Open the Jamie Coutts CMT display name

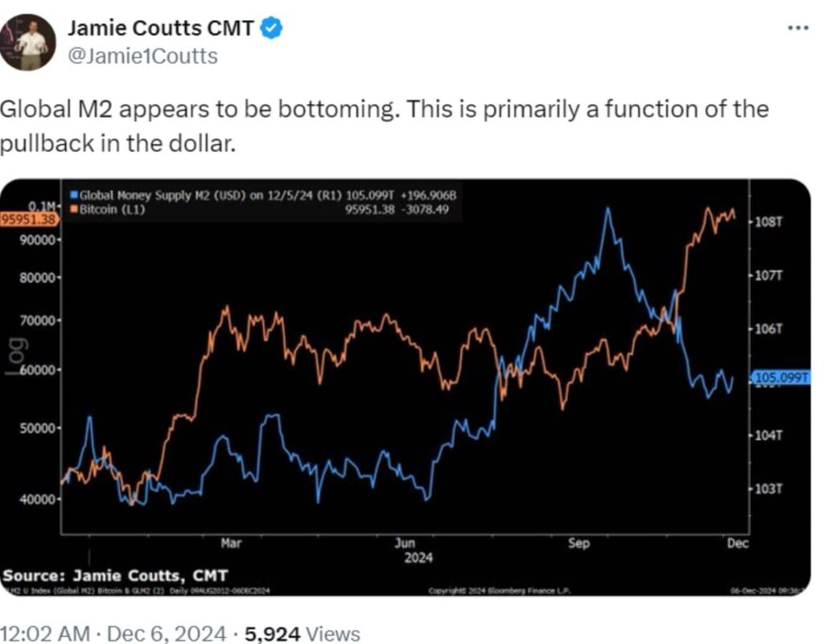click(160, 29)
